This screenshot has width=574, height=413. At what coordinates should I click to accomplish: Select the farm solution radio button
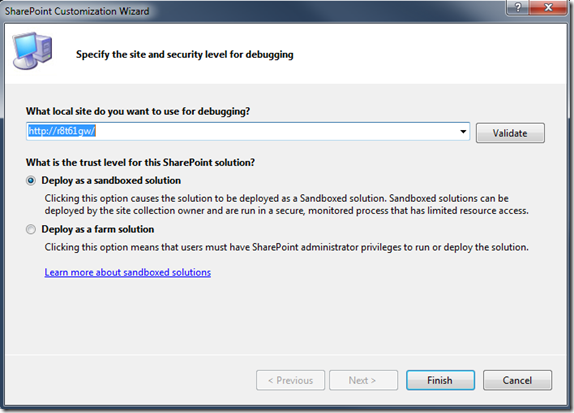point(31,229)
